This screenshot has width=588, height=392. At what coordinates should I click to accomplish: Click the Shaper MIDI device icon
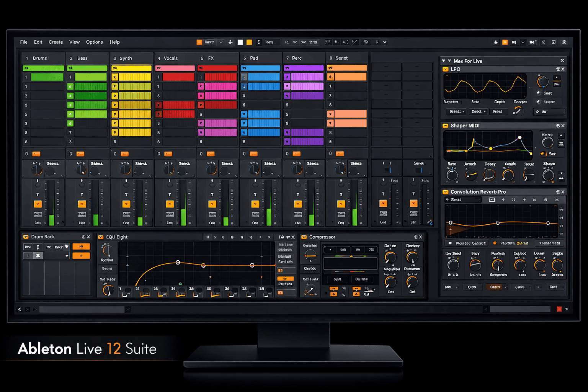446,126
